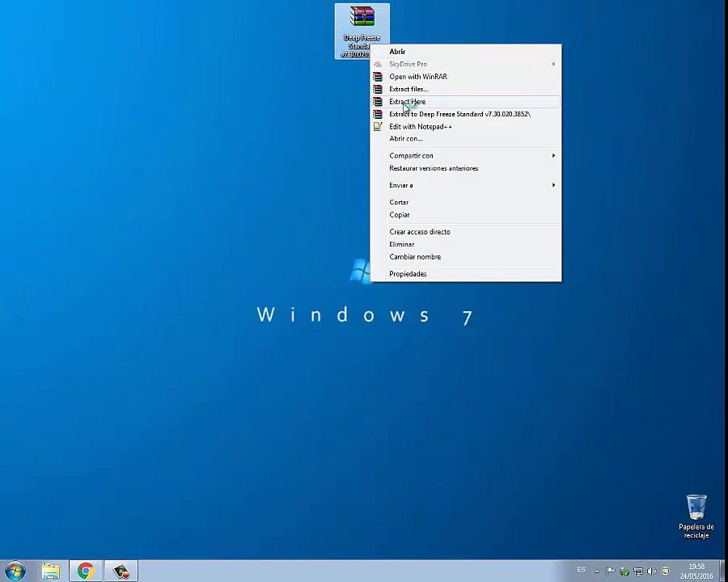
Task: Select Cambiar nombre option
Action: [466, 257]
